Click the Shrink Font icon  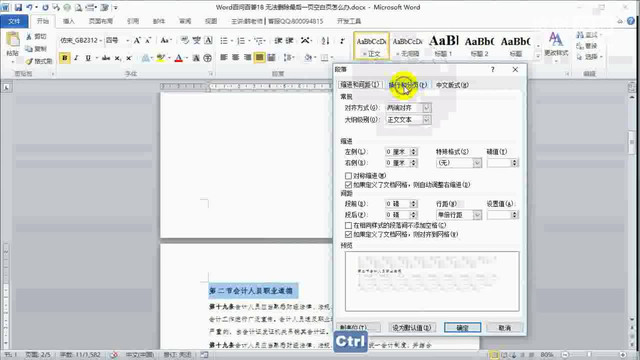tap(148, 40)
